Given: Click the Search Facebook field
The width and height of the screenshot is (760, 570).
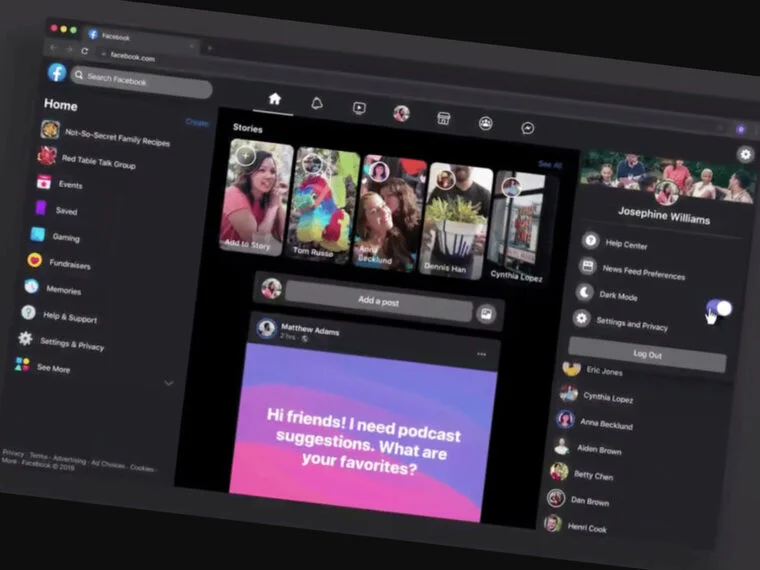Looking at the screenshot, I should (142, 82).
